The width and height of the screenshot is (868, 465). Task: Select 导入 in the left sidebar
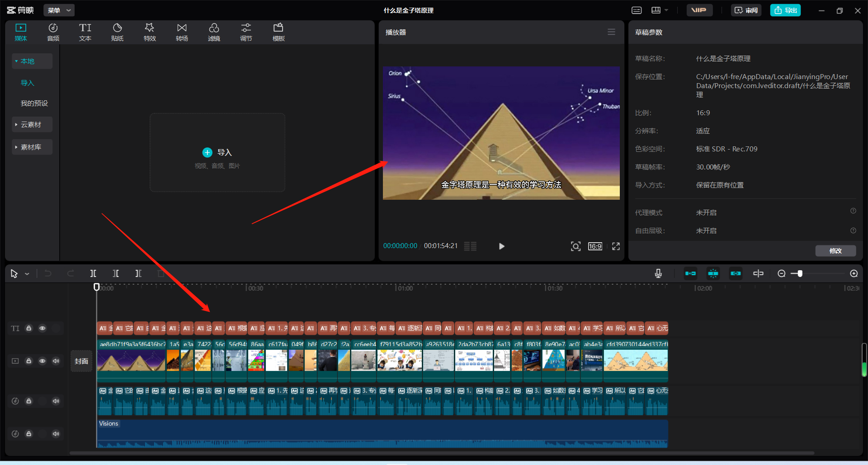point(28,83)
